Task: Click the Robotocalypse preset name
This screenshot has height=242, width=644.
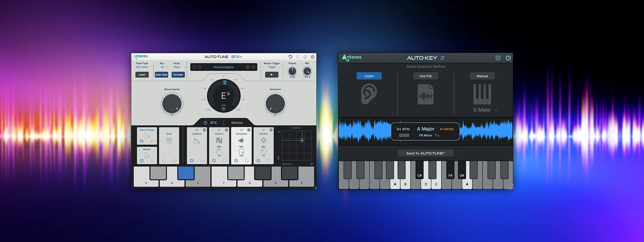Action: point(224,67)
